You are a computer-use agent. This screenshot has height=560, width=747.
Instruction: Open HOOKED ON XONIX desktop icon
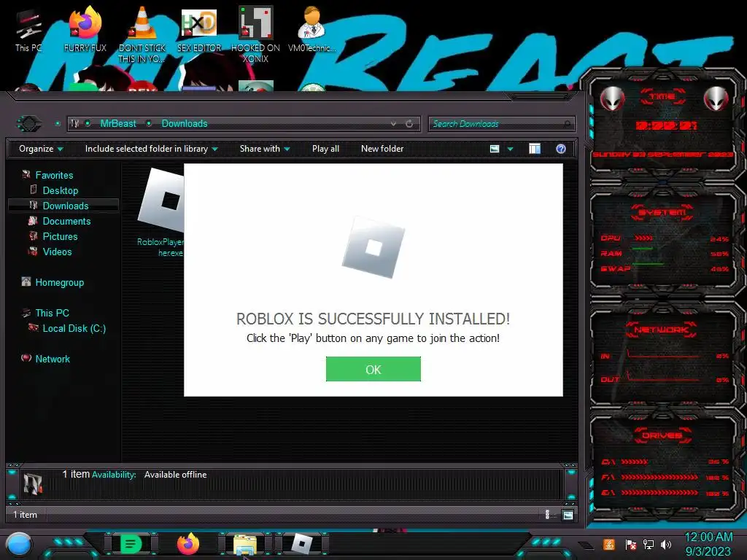pyautogui.click(x=255, y=34)
